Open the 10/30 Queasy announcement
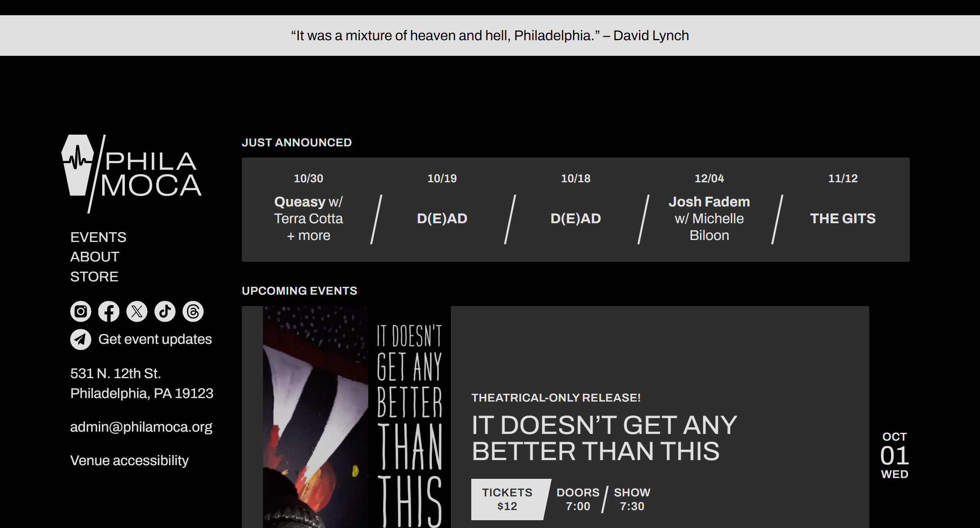 (309, 210)
